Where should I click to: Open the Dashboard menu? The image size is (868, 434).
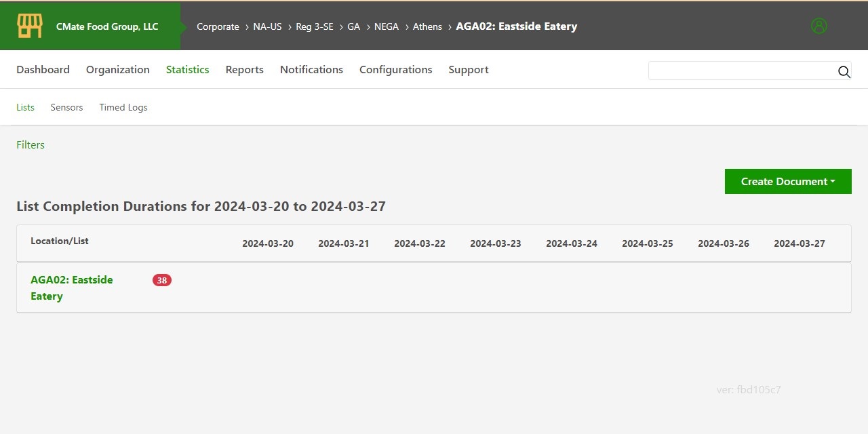43,69
